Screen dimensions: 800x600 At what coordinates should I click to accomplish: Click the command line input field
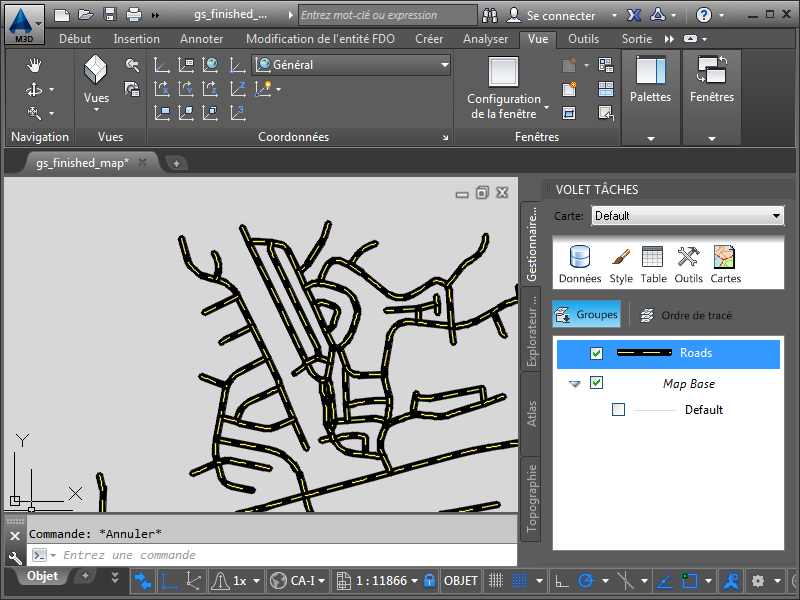[x=280, y=555]
